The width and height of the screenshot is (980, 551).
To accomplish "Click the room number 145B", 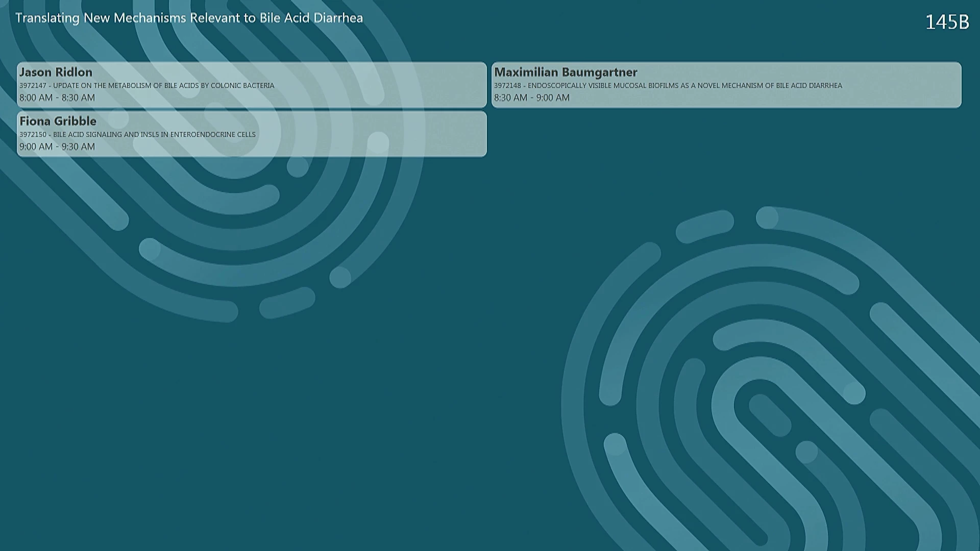I will click(x=947, y=22).
